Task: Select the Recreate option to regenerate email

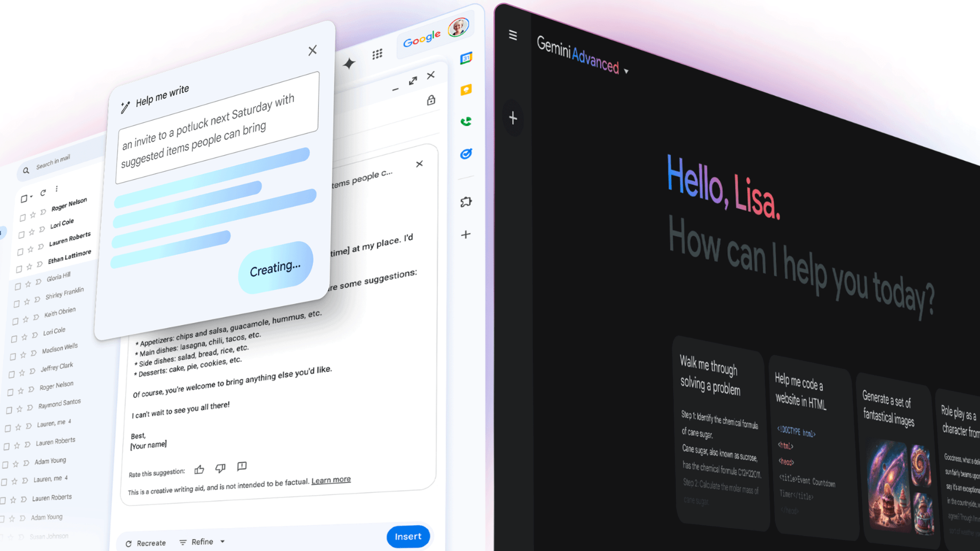Action: (x=143, y=536)
